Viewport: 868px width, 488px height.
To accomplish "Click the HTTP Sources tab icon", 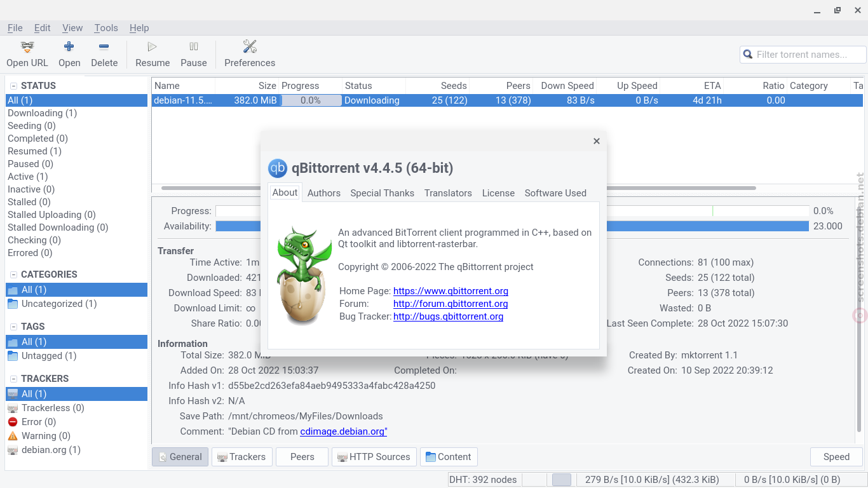I will coord(342,457).
